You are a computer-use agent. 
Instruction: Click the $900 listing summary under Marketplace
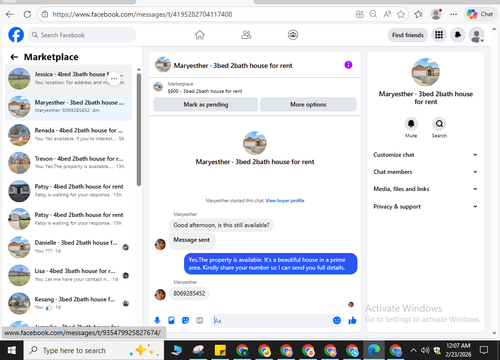coord(205,91)
